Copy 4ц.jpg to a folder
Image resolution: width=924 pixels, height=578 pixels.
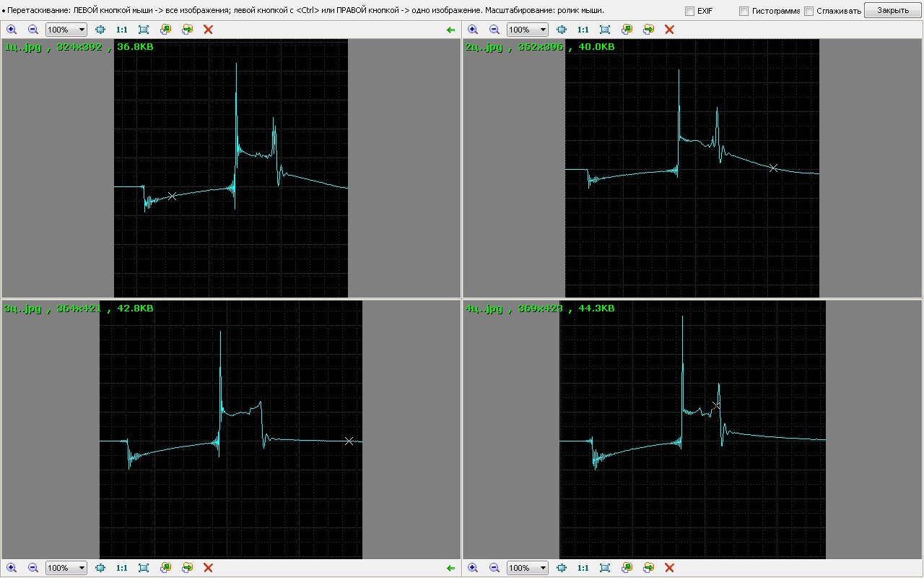(627, 568)
